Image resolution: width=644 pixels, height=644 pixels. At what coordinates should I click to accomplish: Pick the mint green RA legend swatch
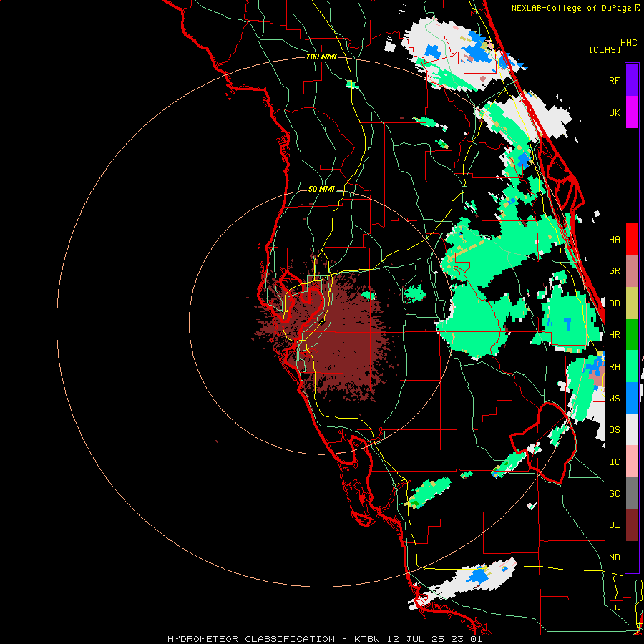click(632, 366)
